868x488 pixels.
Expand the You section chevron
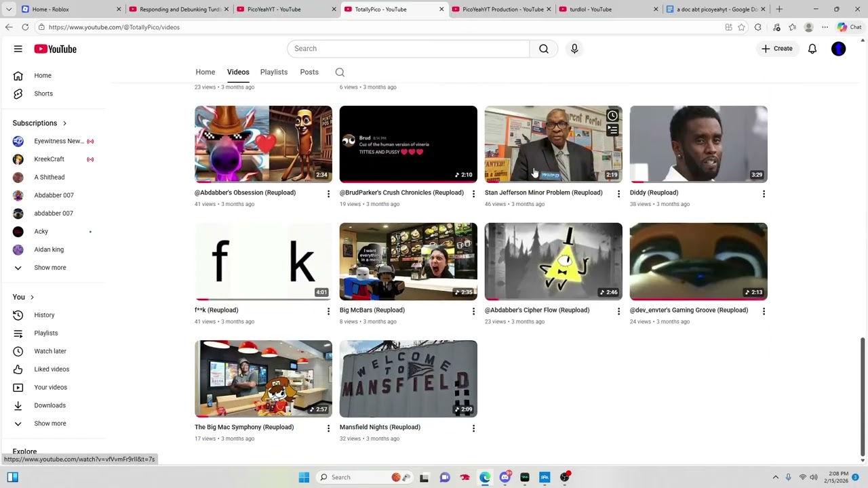[32, 297]
